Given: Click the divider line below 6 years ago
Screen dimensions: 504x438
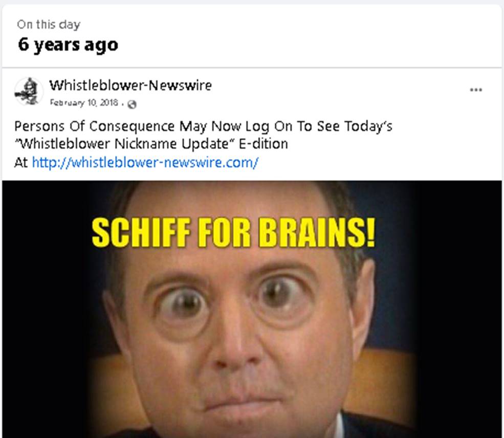Looking at the screenshot, I should (x=252, y=68).
